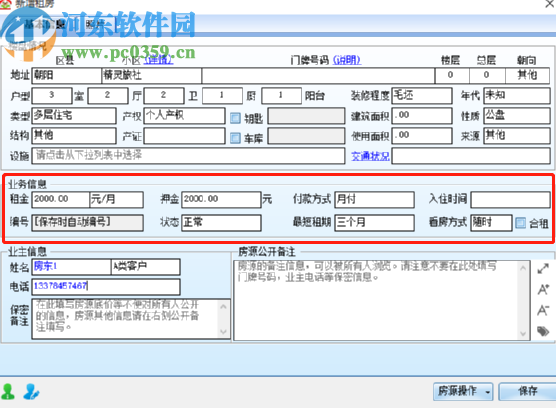Open the 性质 dropdown showing 公盘

coord(517,116)
